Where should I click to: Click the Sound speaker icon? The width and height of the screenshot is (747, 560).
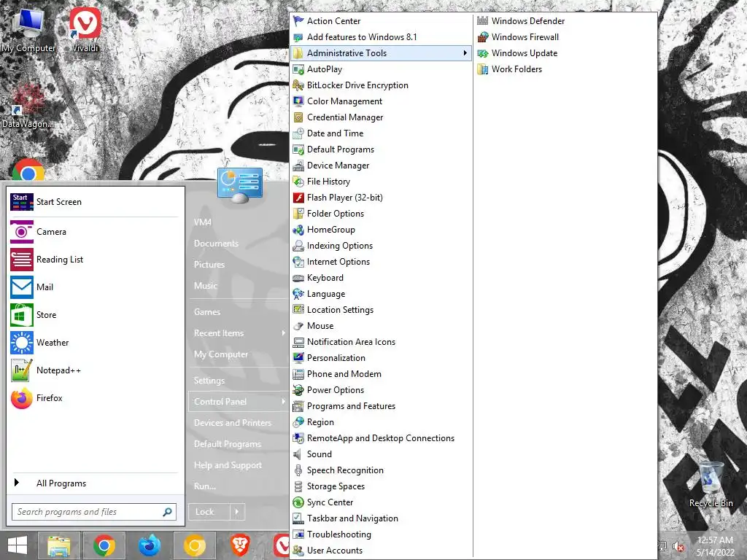(298, 454)
